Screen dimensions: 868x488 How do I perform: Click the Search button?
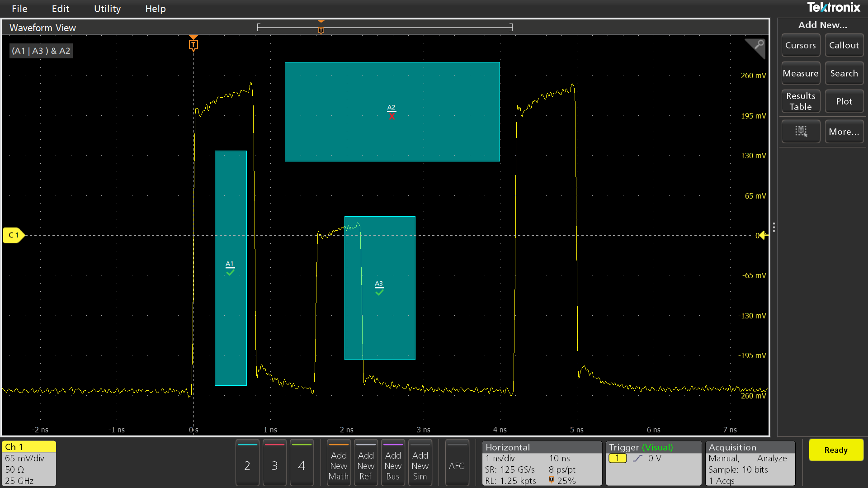844,73
